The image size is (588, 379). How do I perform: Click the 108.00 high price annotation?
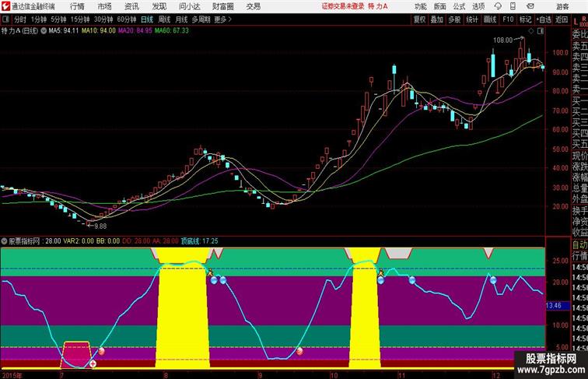(502, 40)
